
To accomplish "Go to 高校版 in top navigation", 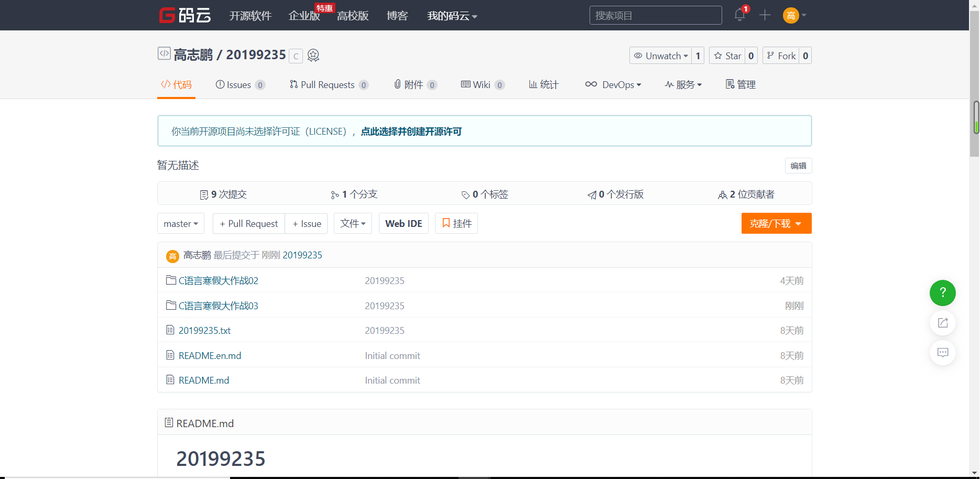I will 353,16.
